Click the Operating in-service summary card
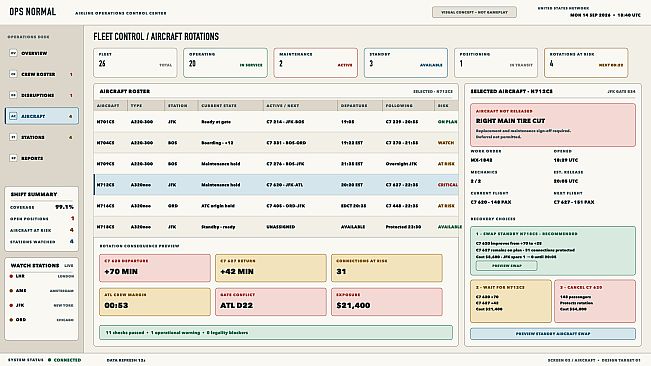The image size is (651, 366). (225, 63)
